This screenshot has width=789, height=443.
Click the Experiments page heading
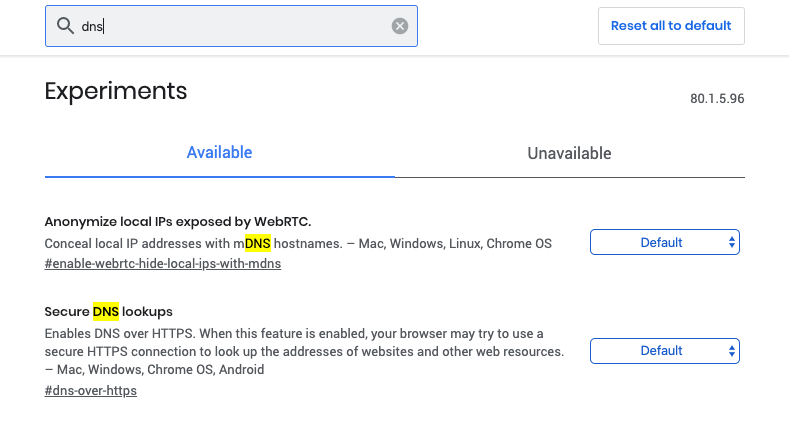[116, 91]
